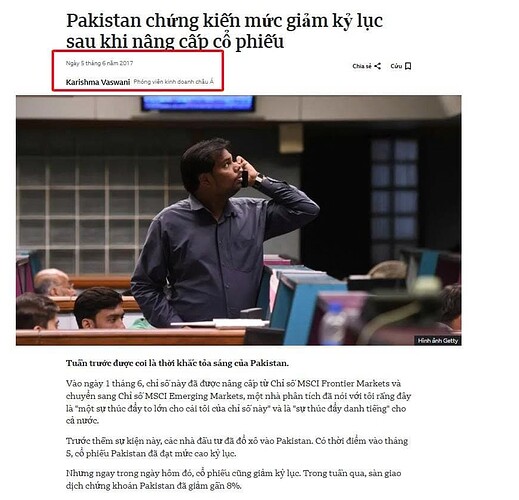The image size is (519, 500).
Task: Click the Pakistan article headline
Action: coord(224,31)
